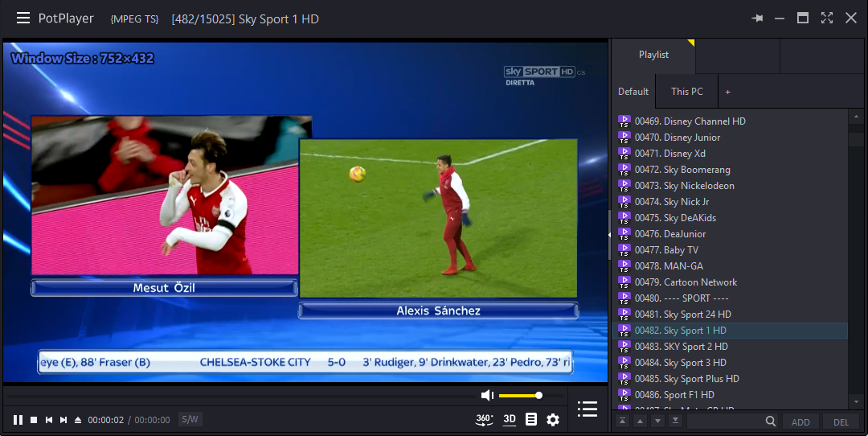The image size is (868, 436).
Task: Open the chapter or subtitle list icon
Action: [x=531, y=419]
